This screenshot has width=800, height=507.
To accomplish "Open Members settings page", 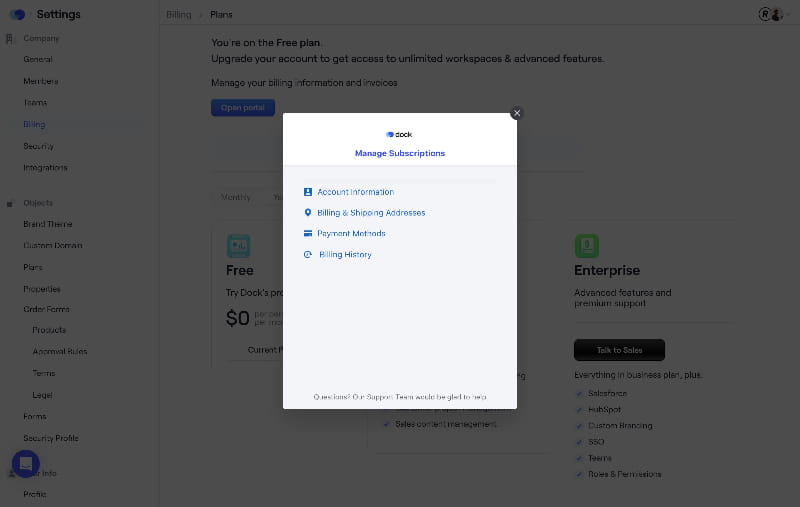I will (x=41, y=81).
